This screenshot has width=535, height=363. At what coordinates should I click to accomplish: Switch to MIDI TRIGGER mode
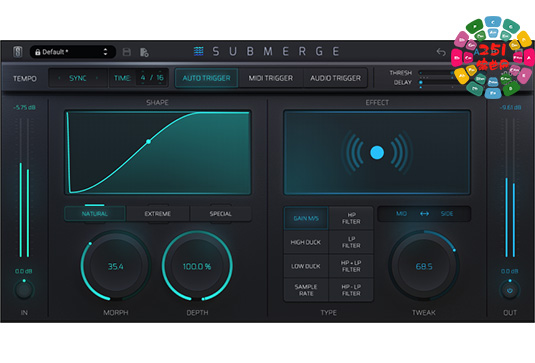pos(271,78)
